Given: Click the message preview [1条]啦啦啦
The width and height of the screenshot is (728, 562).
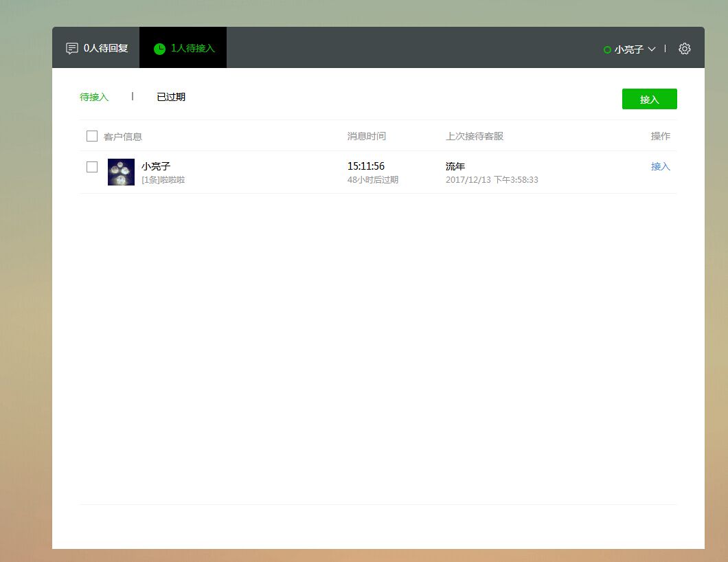Looking at the screenshot, I should point(163,180).
